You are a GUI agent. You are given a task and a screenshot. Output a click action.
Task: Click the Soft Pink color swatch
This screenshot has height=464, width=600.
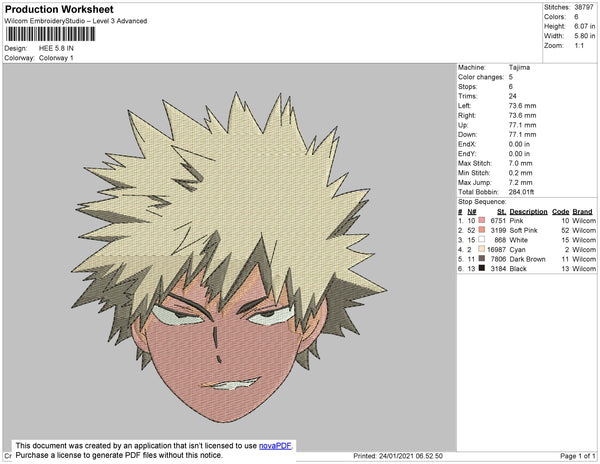coord(482,230)
